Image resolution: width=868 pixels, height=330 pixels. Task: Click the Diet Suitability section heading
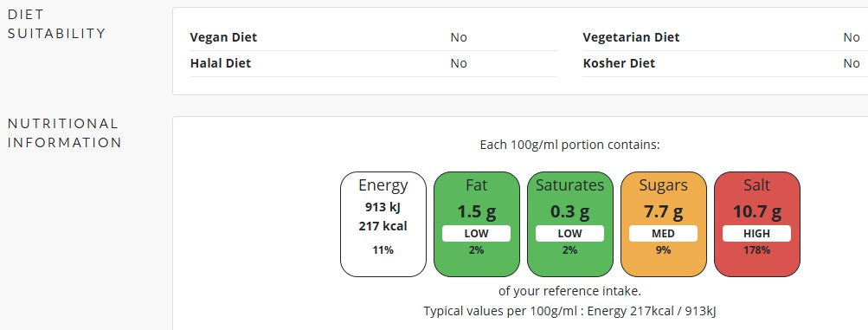point(56,23)
